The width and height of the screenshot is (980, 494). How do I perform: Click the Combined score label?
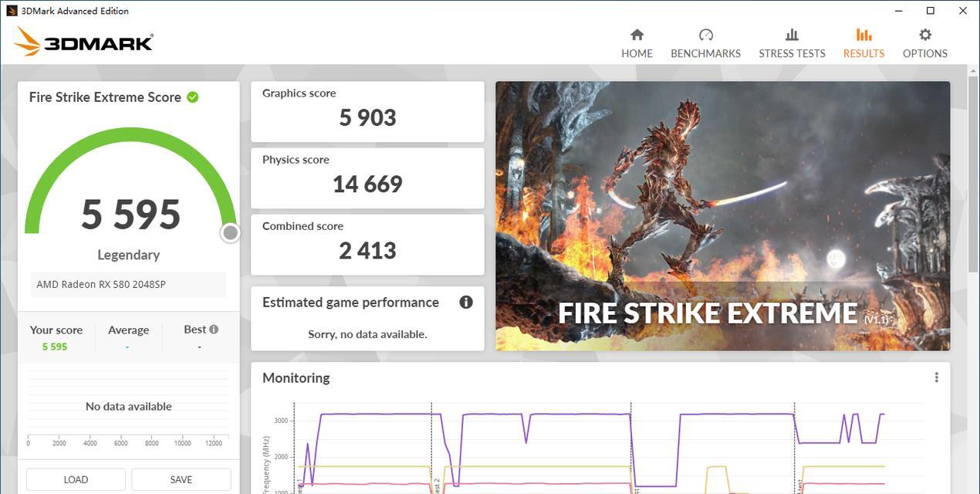302,226
